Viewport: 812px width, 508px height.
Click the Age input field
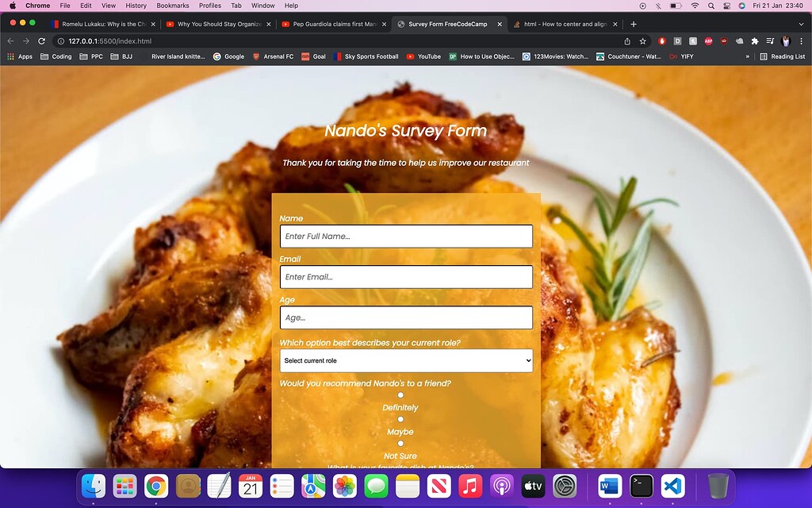406,317
